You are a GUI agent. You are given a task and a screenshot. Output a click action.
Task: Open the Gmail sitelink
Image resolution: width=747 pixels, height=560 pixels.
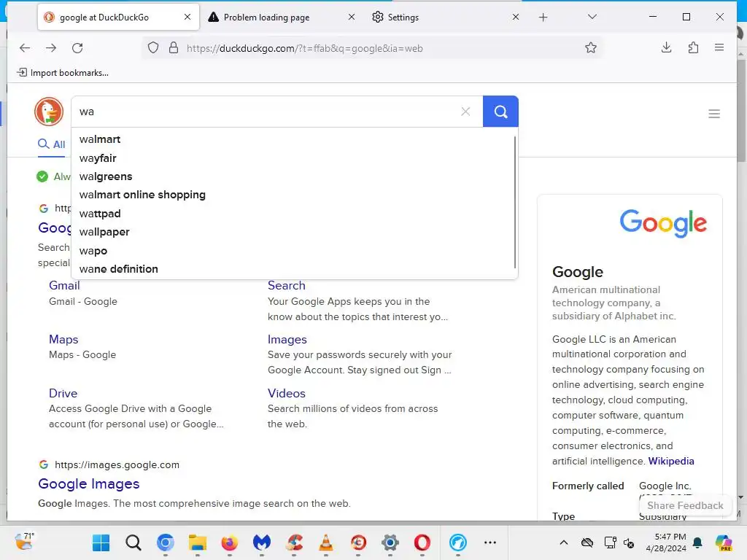64,286
